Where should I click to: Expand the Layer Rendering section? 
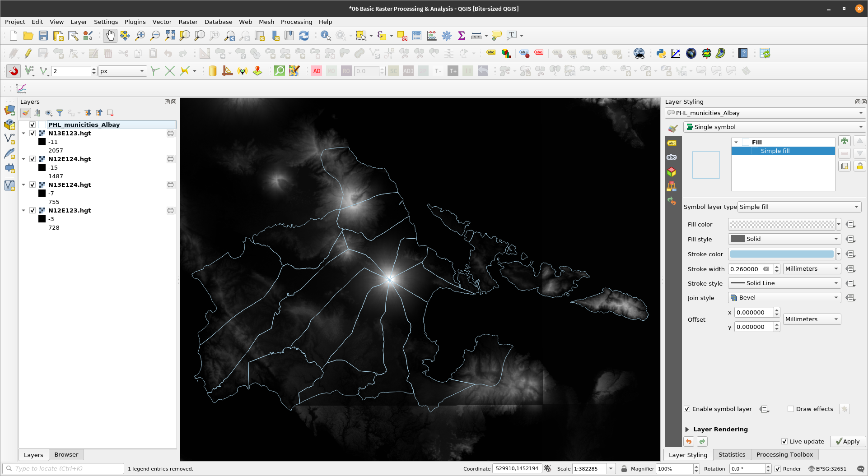687,430
